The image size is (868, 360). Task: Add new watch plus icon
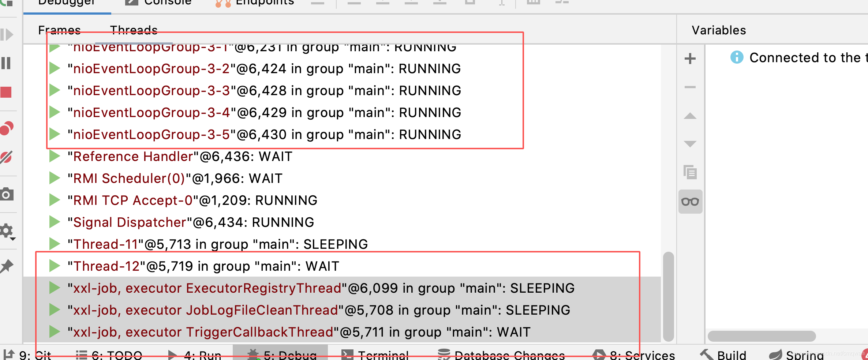pyautogui.click(x=690, y=59)
